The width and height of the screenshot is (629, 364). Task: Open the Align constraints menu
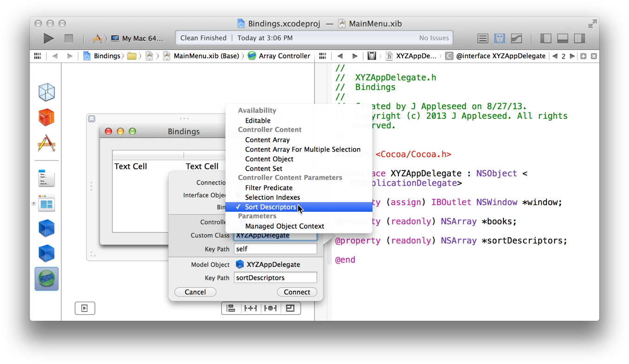click(231, 308)
